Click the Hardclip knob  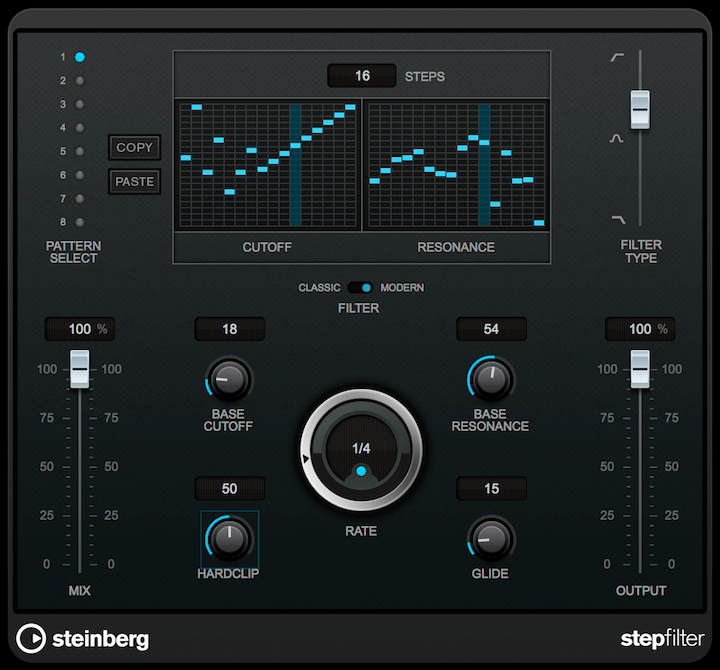[x=229, y=539]
